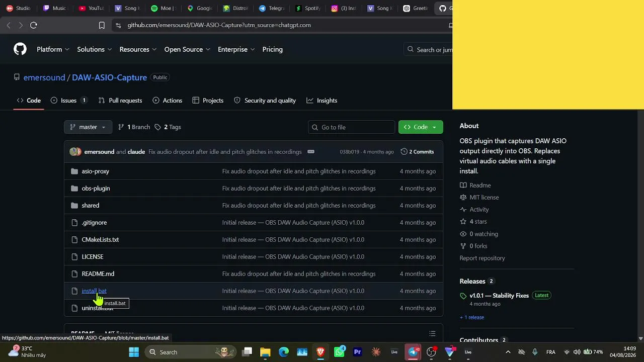The width and height of the screenshot is (644, 362).
Task: Expand the Platform menu
Action: (x=53, y=49)
